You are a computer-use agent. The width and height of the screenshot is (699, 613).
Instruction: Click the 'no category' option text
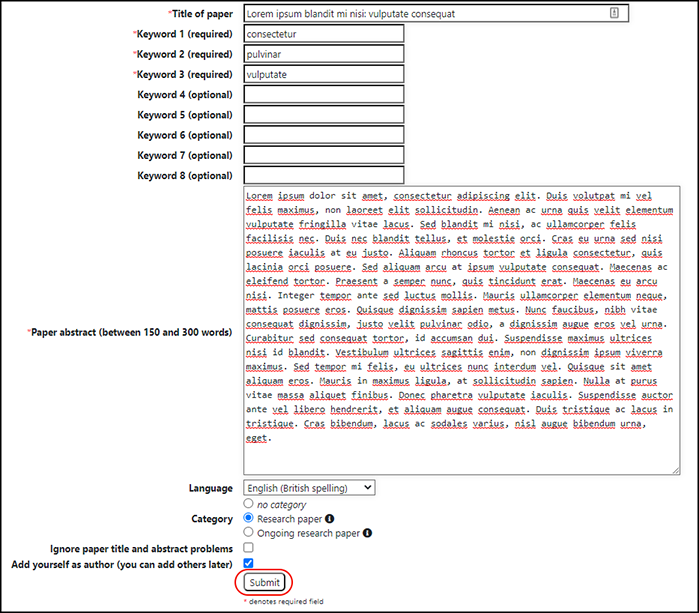282,505
